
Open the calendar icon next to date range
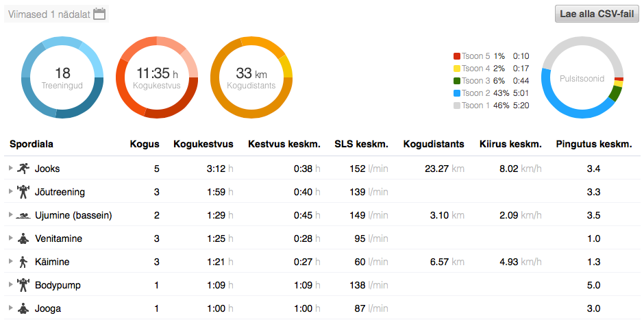99,14
